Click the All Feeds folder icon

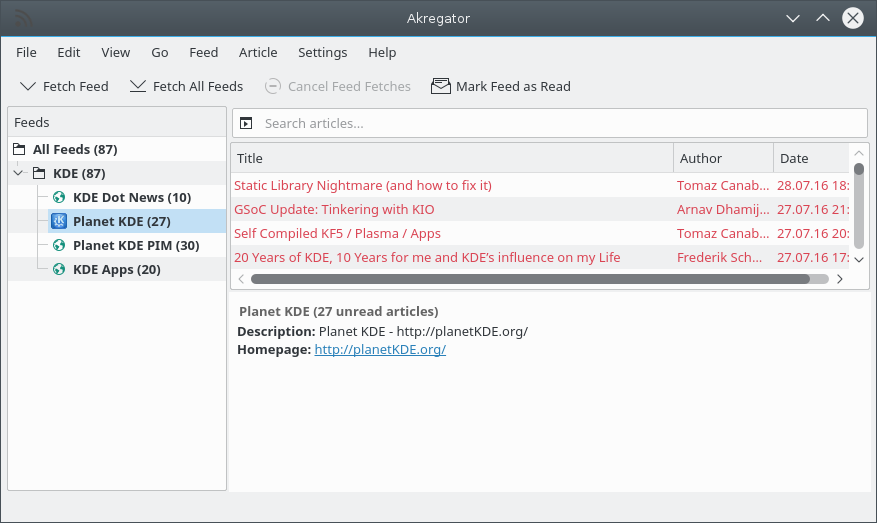[x=19, y=149]
